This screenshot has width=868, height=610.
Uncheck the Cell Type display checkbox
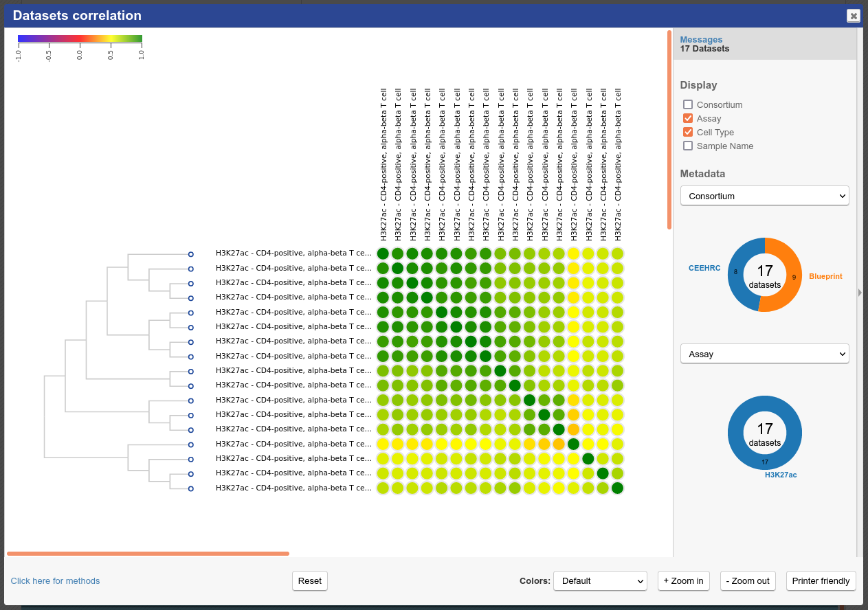(x=688, y=133)
